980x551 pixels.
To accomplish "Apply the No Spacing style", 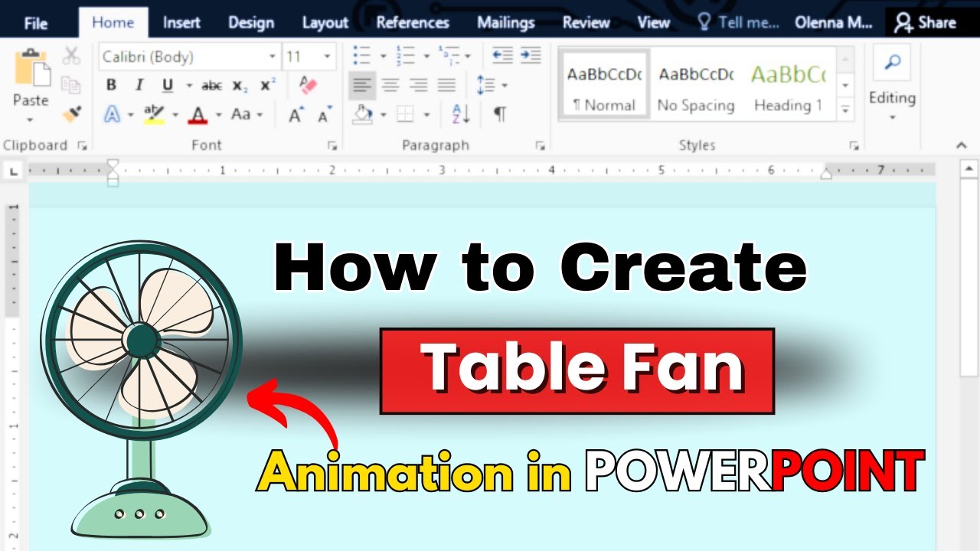I will click(x=696, y=84).
